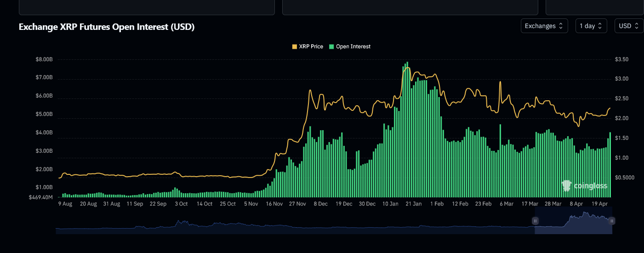This screenshot has height=253, width=644.
Task: Click the green Open Interest legend swatch
Action: tap(332, 46)
